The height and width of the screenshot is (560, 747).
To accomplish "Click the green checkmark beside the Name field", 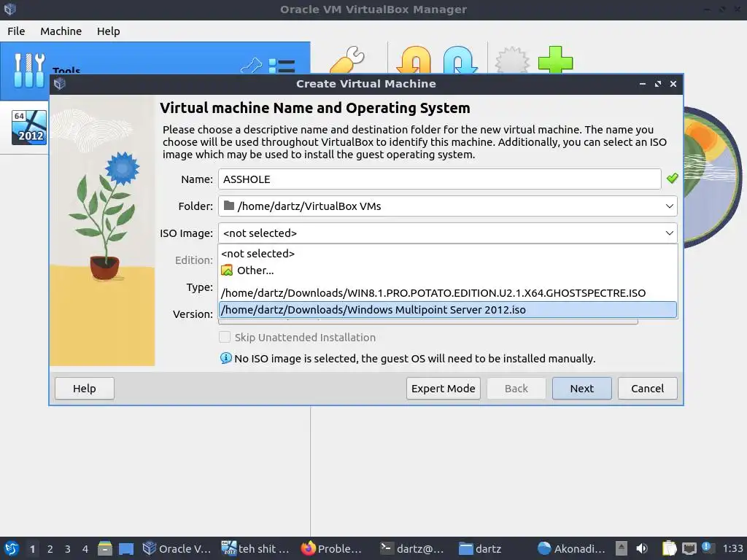I will coord(672,179).
